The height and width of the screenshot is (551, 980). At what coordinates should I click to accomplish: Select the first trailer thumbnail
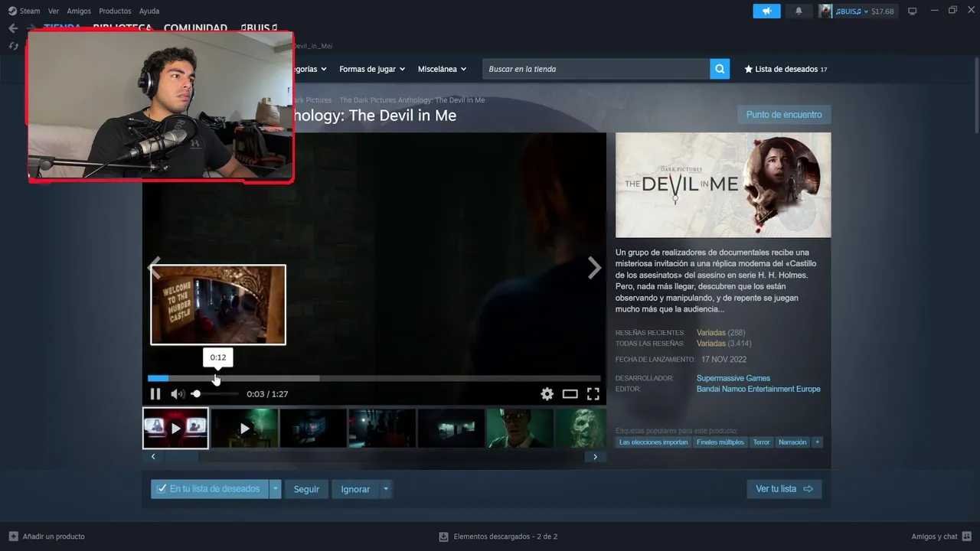coord(175,428)
